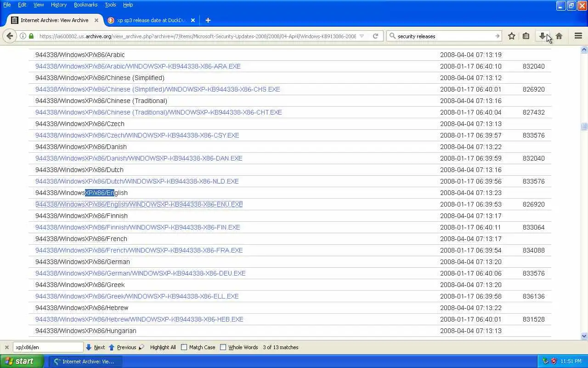Open the Arabic ARA.EXE file link
Screen dimensions: 588x368
click(x=138, y=66)
